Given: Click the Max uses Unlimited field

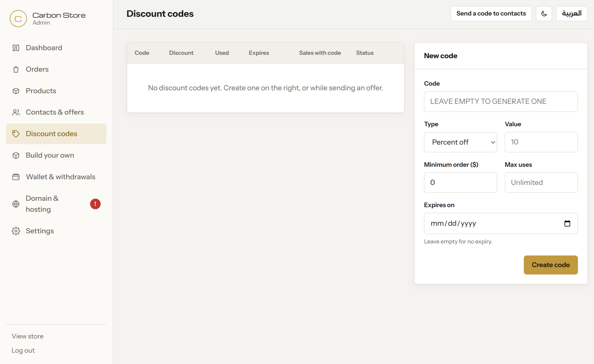Looking at the screenshot, I should click(x=541, y=183).
